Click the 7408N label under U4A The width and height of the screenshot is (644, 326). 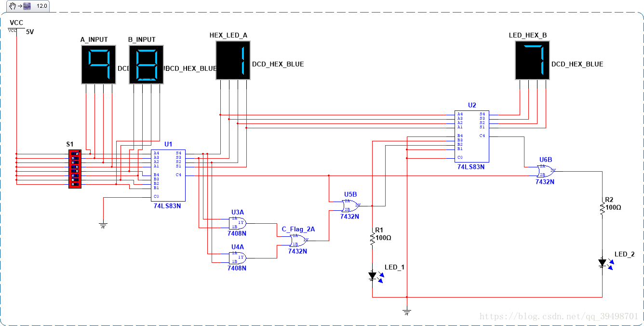pyautogui.click(x=237, y=268)
